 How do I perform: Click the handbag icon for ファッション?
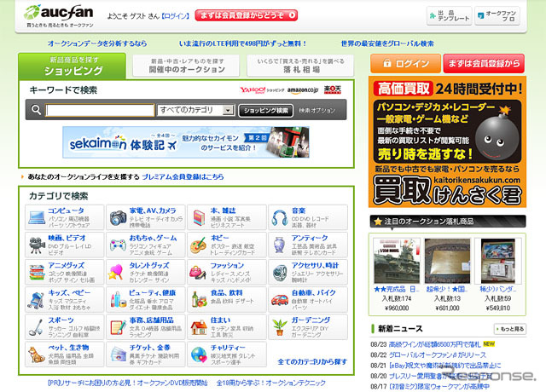(x=197, y=273)
